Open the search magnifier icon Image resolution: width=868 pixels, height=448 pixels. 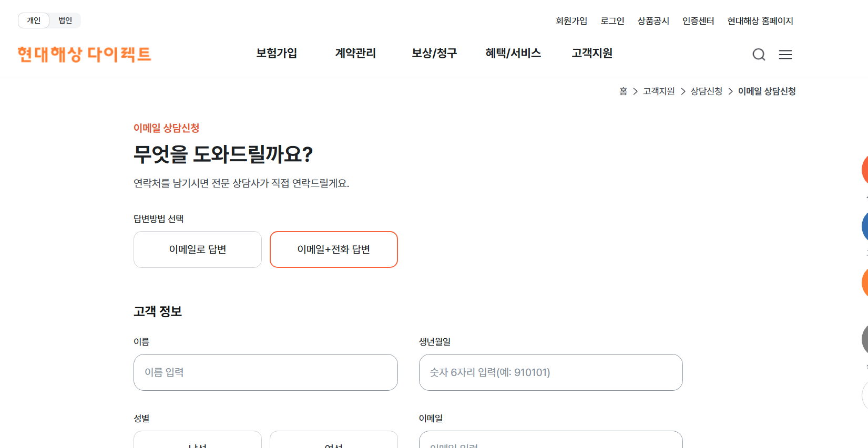point(759,55)
